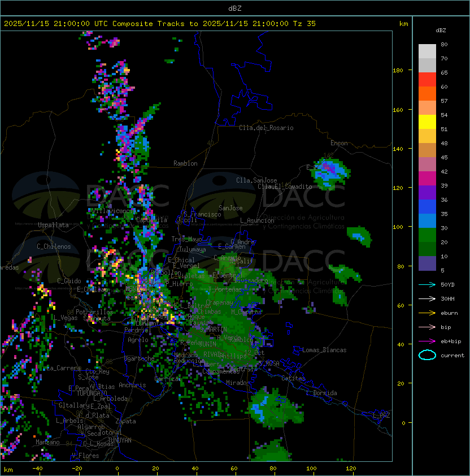
Task: Pick the orange 57–60 dBZ swatch
Action: [427, 93]
